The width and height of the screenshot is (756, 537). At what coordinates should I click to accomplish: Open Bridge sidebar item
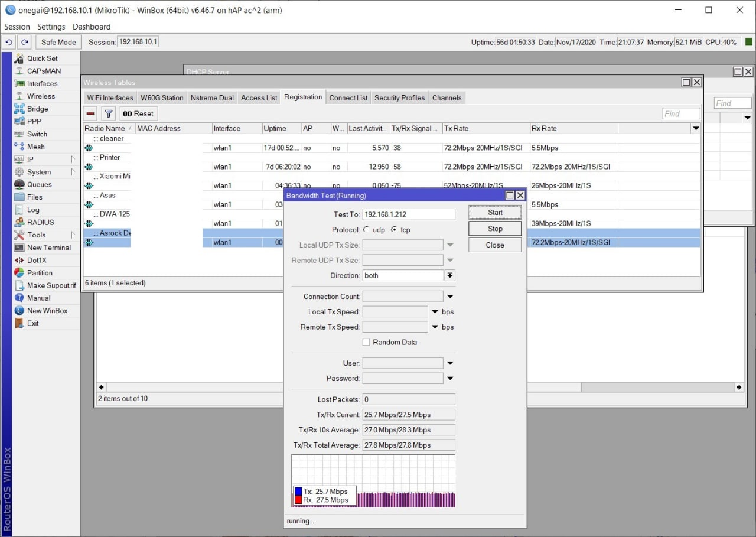[37, 109]
